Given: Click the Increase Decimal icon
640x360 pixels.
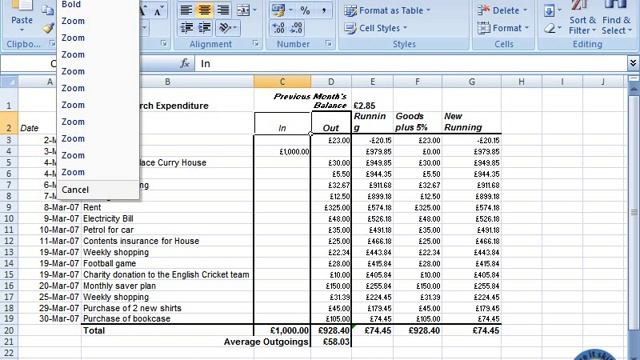Looking at the screenshot, I should click(278, 28).
